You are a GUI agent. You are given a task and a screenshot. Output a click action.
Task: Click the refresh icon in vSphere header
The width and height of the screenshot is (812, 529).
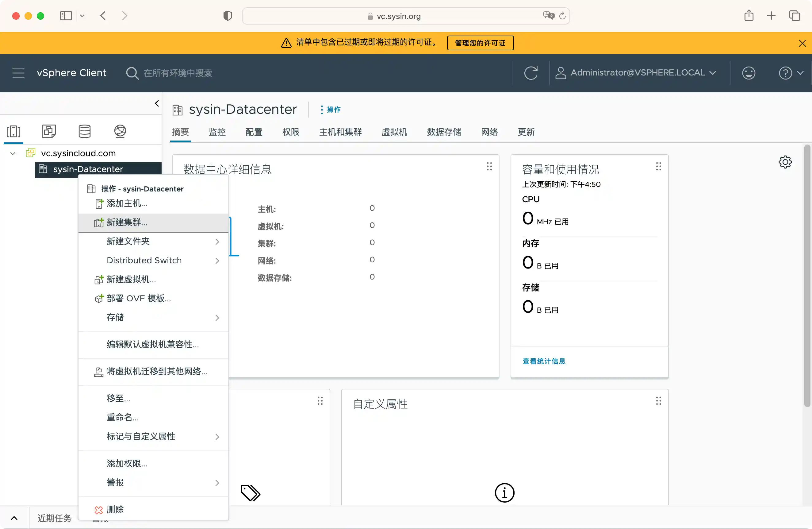tap(530, 73)
